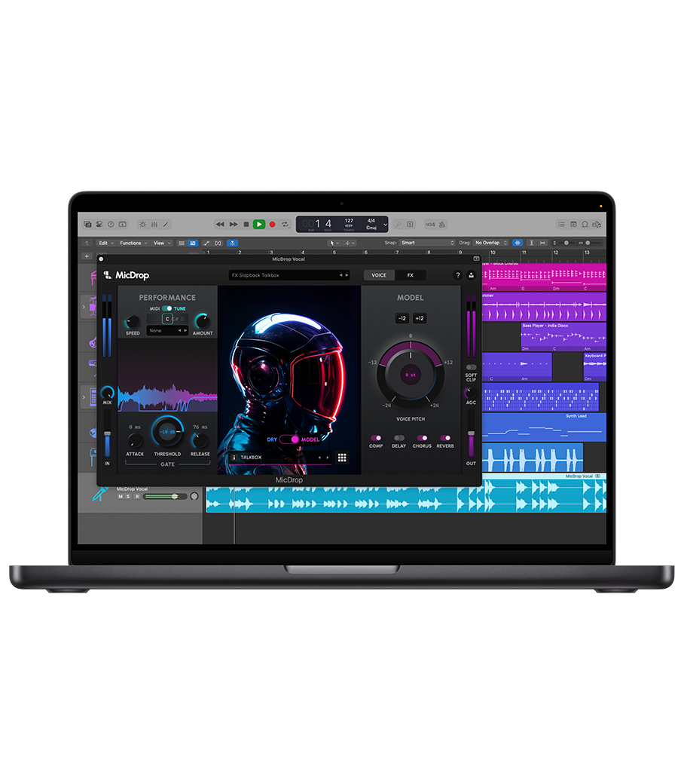The width and height of the screenshot is (684, 784).
Task: Click the red Record button
Action: click(272, 225)
